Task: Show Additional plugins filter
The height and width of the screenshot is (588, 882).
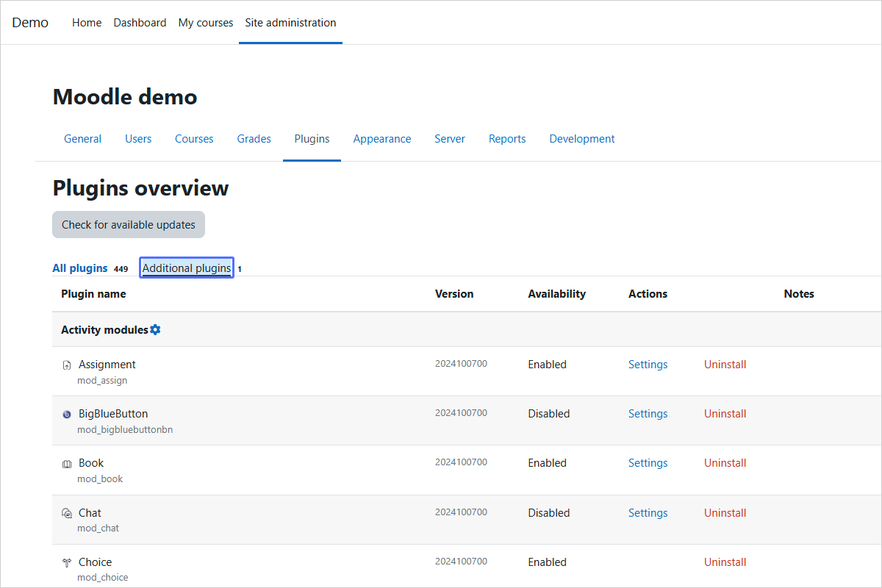Action: (187, 268)
